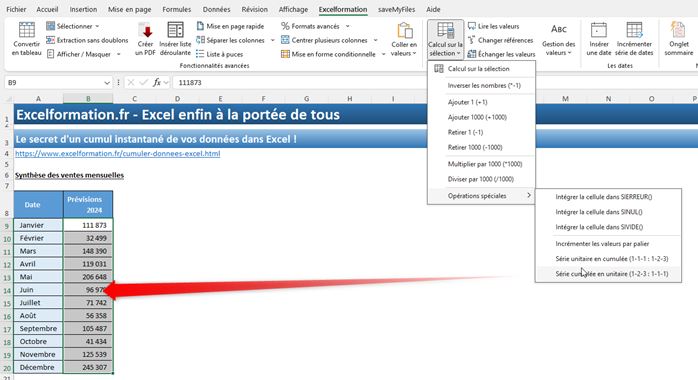This screenshot has width=698, height=380.
Task: Expand Sélectionner dropdown arrow
Action: (x=97, y=26)
